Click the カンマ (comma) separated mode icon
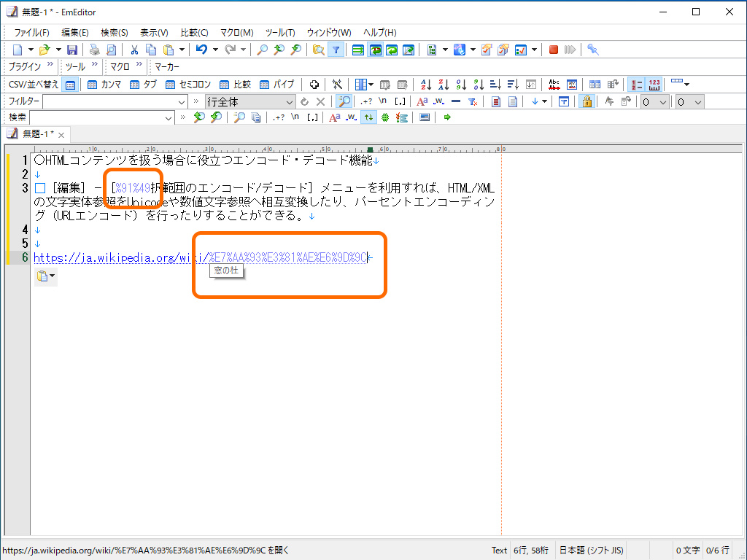 [x=91, y=84]
